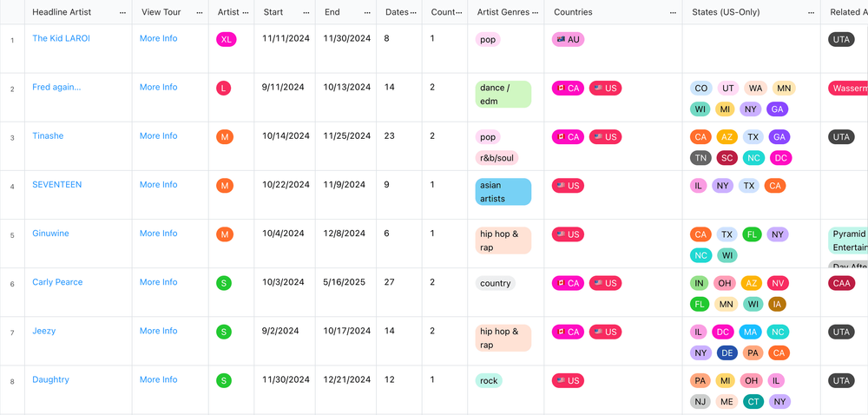The image size is (868, 415).
Task: Click the US flag tag in Tinashe row
Action: pos(605,136)
